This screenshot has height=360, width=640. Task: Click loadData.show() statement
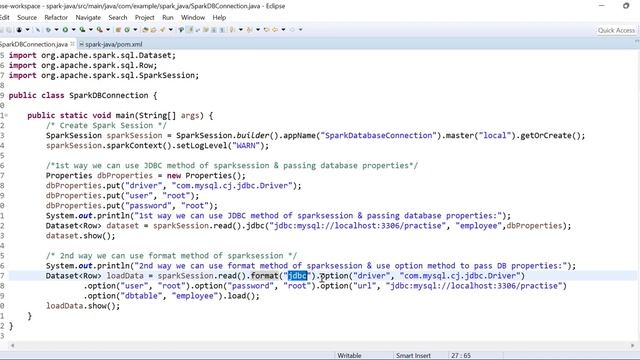(83, 306)
